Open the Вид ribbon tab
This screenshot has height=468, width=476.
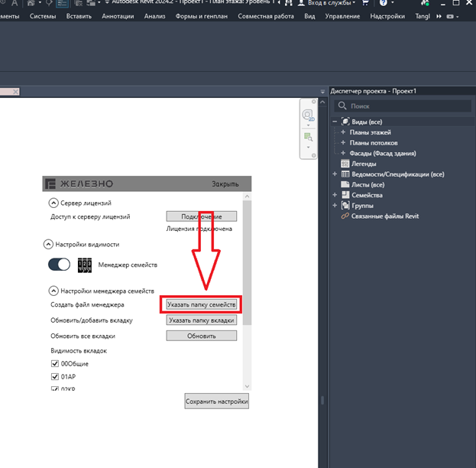(x=309, y=16)
